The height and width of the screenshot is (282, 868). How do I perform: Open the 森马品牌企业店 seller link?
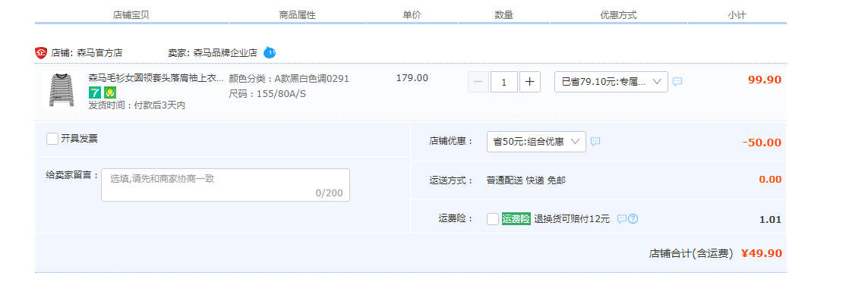pyautogui.click(x=226, y=53)
